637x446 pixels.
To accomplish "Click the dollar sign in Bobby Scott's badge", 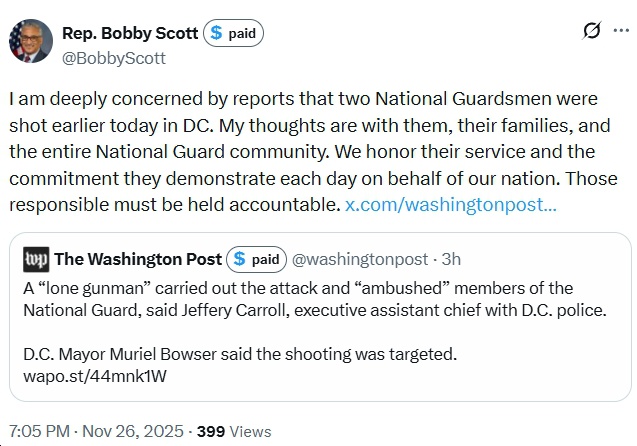I will click(217, 33).
